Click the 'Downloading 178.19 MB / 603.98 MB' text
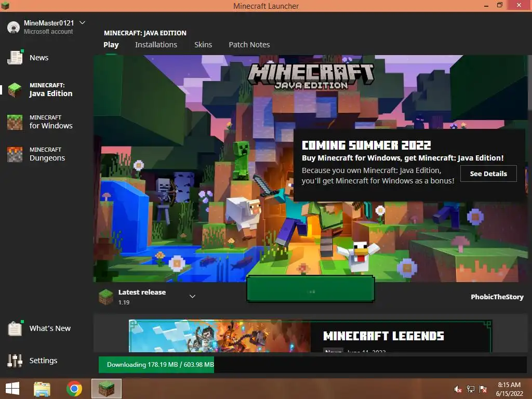 [161, 365]
